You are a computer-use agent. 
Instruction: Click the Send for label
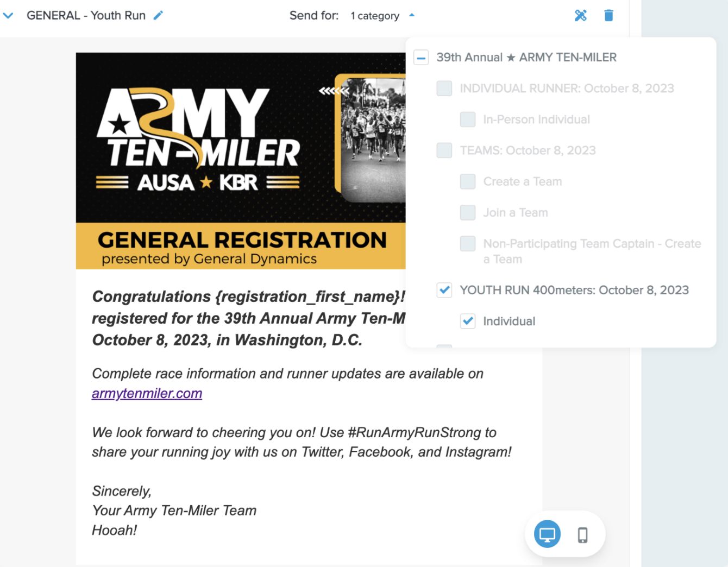[x=313, y=16]
